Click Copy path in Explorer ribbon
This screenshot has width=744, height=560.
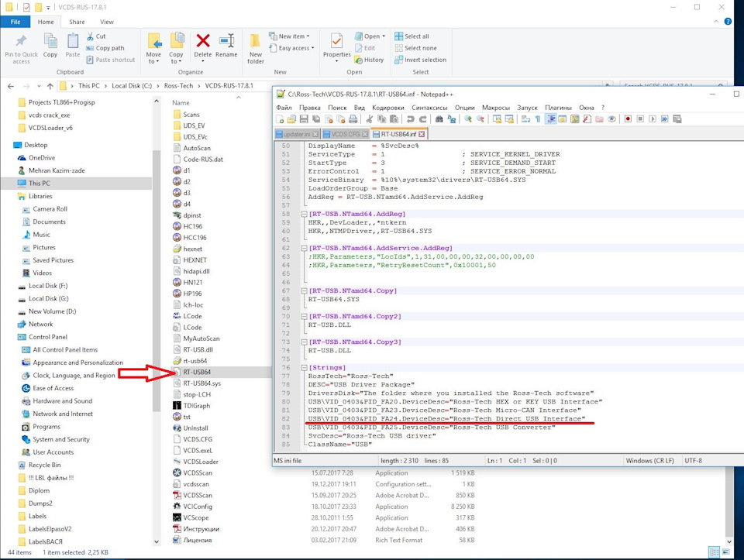click(105, 48)
